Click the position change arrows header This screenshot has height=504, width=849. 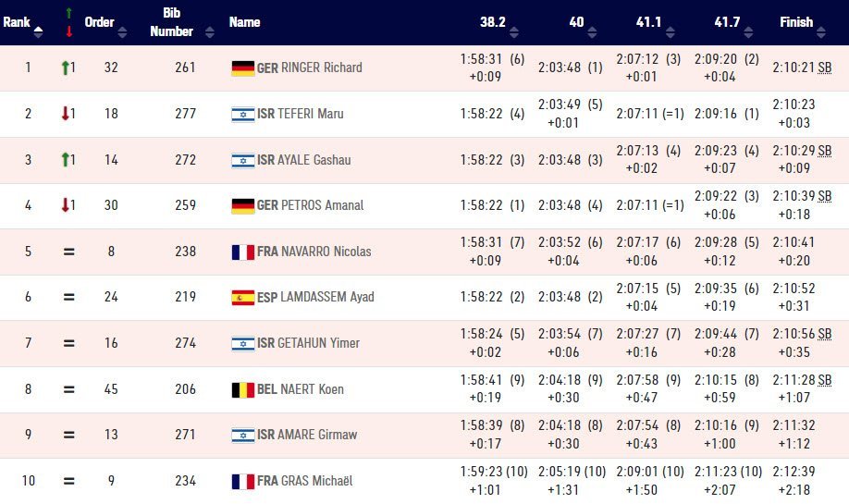[68, 22]
